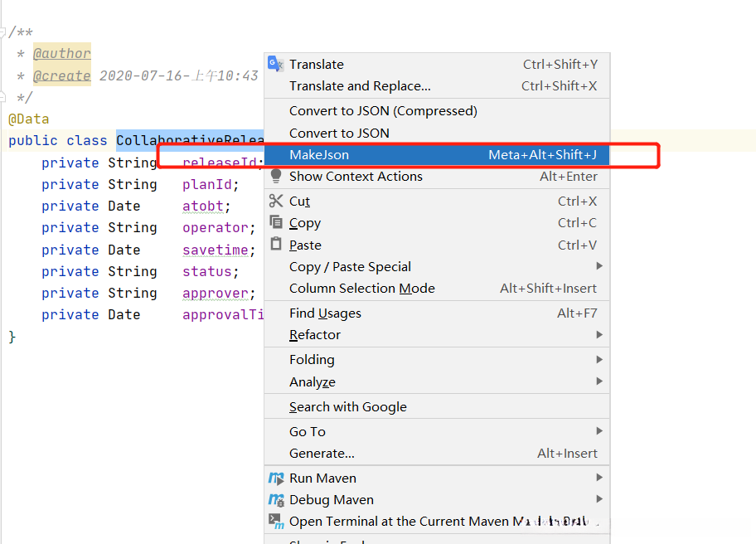
Task: Click the @Data annotation in code
Action: pyautogui.click(x=29, y=119)
